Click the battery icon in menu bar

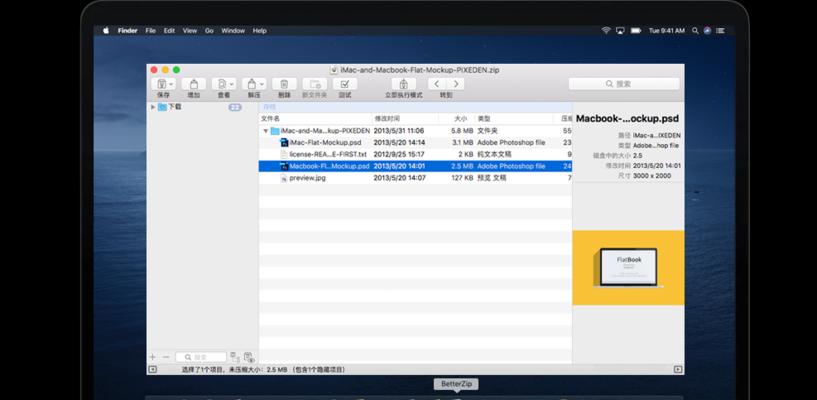636,31
